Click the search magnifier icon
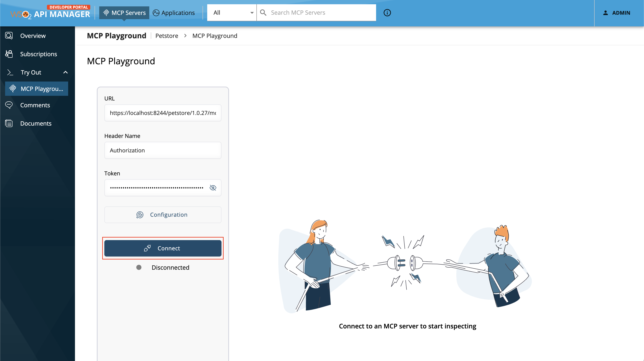644x361 pixels. coord(263,13)
